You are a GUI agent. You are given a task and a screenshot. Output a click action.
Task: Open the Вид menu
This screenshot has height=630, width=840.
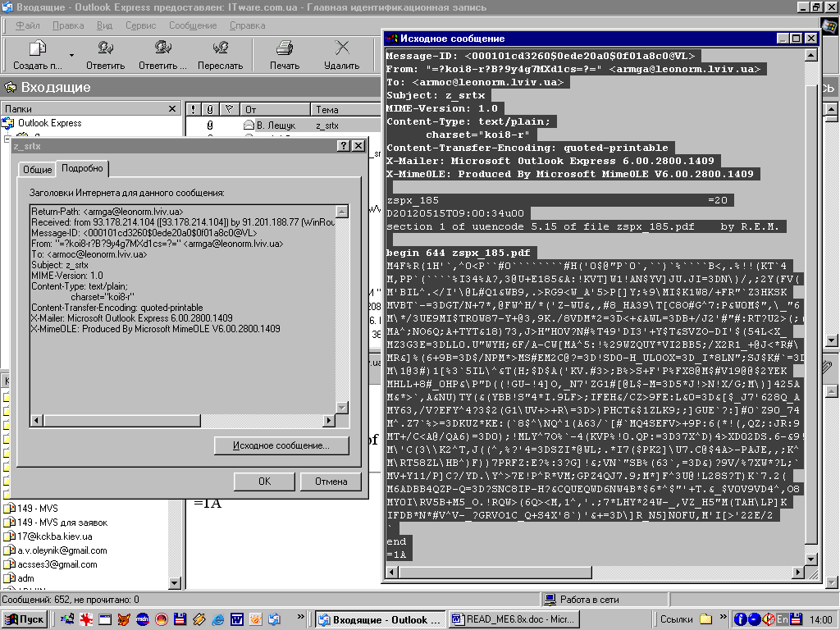(104, 25)
